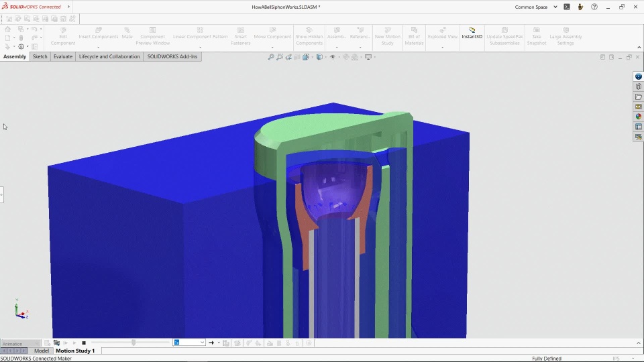
Task: Open Component Preview Window
Action: [x=152, y=36]
